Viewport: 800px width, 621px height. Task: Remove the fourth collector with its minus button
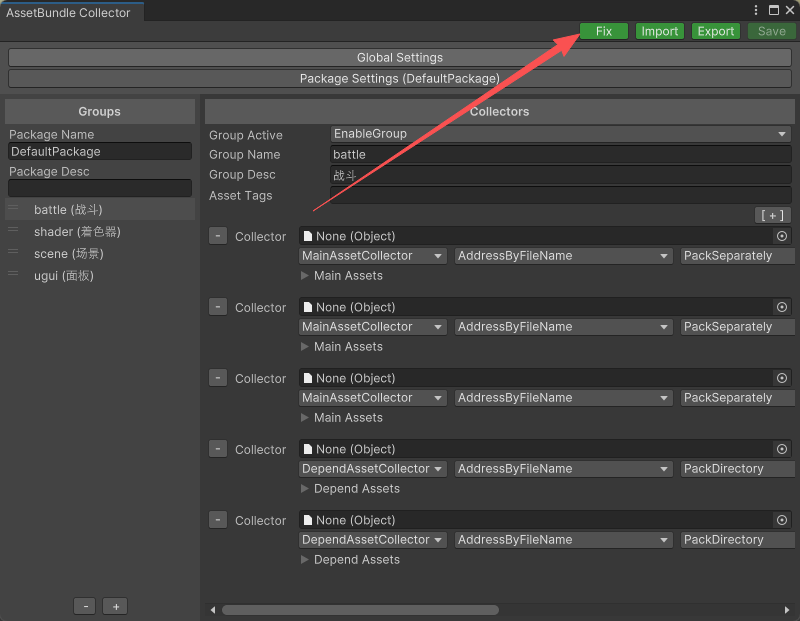(218, 449)
